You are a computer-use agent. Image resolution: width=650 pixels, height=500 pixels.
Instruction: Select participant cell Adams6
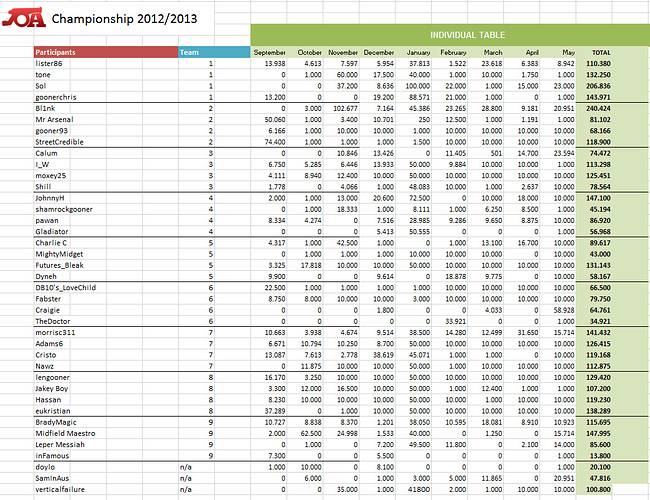pos(49,343)
